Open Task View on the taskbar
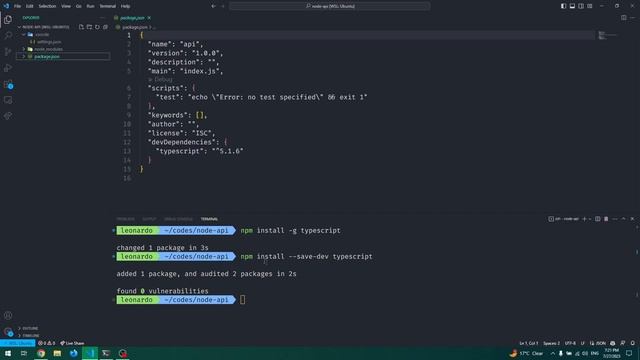The height and width of the screenshot is (360, 640). pos(24,353)
